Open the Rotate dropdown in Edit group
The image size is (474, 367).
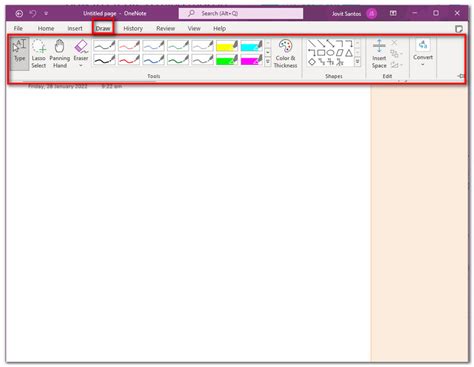(396, 65)
